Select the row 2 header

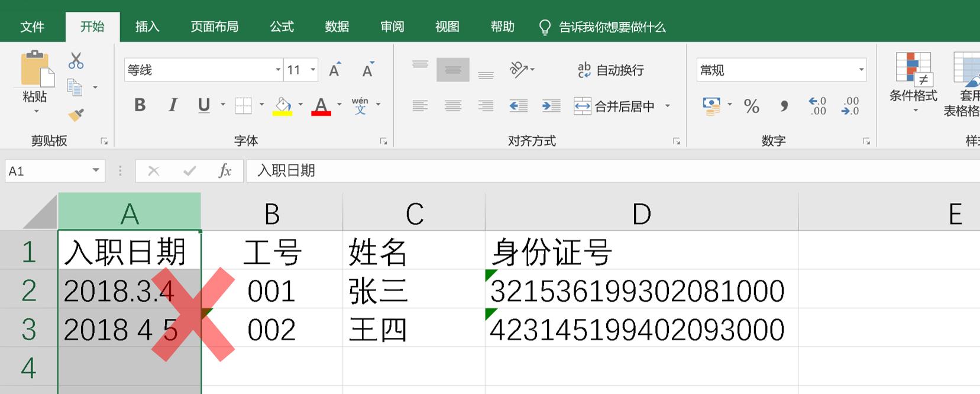tap(28, 289)
